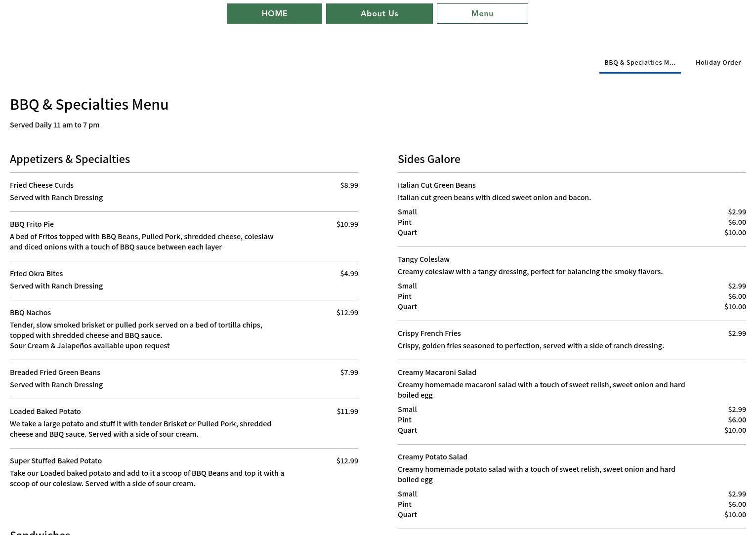Click the Fried Okra Bites title
Image resolution: width=756 pixels, height=535 pixels.
[x=36, y=273]
